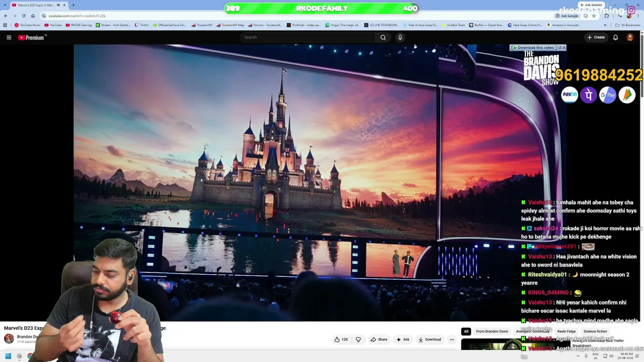
Task: Select the All filter chip
Action: [x=466, y=331]
